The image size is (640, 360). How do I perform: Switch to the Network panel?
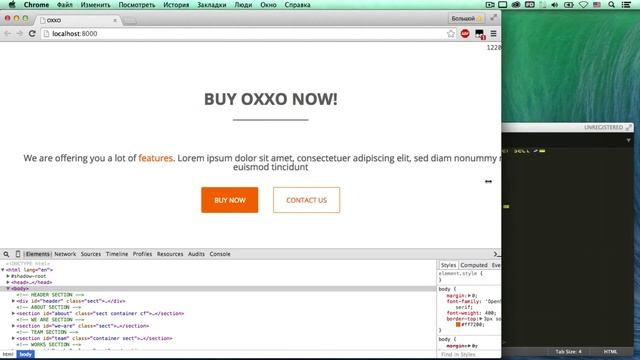[x=65, y=254]
